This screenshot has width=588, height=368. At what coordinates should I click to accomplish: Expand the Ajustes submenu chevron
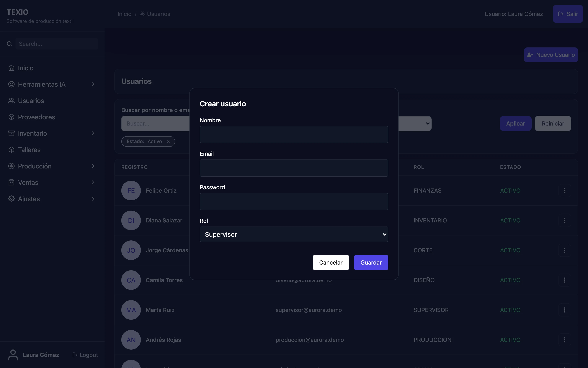93,199
